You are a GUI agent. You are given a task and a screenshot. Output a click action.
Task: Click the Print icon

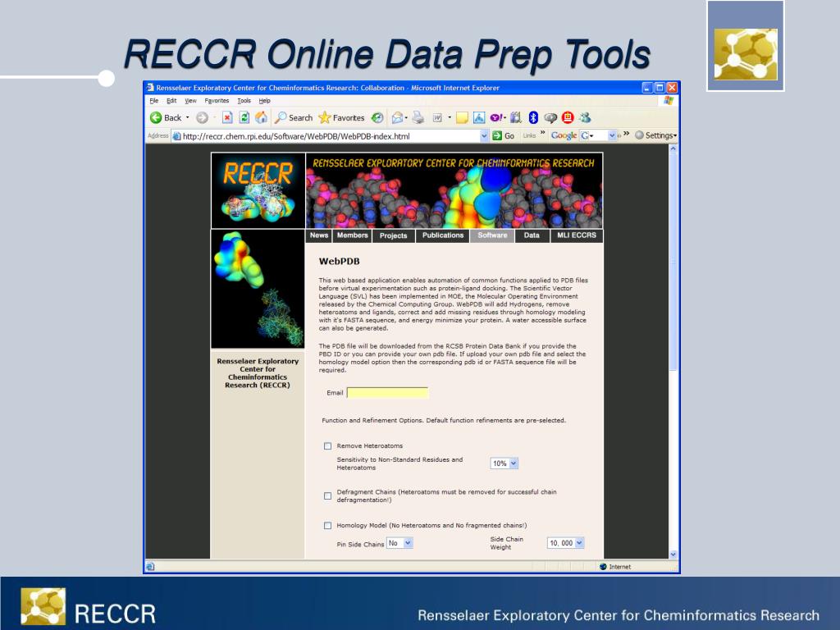click(418, 117)
